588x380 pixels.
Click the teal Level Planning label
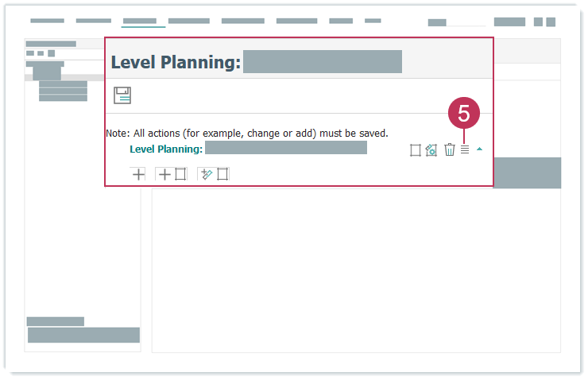pyautogui.click(x=166, y=149)
